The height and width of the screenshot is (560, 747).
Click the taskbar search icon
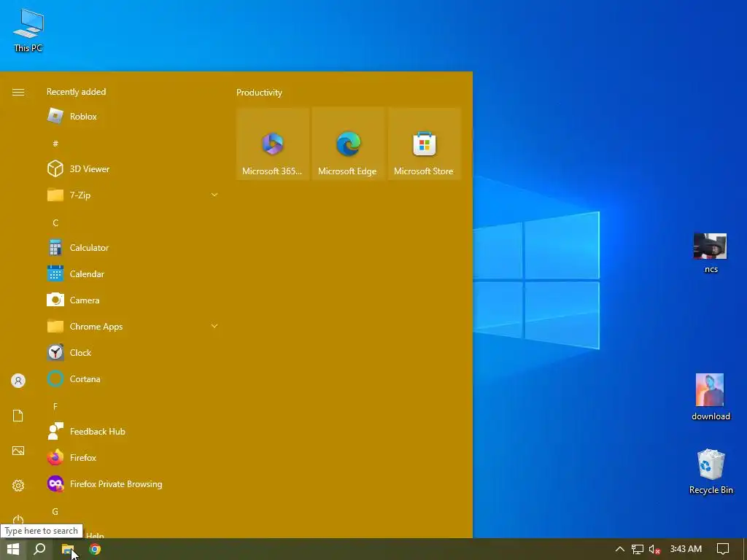[39, 549]
